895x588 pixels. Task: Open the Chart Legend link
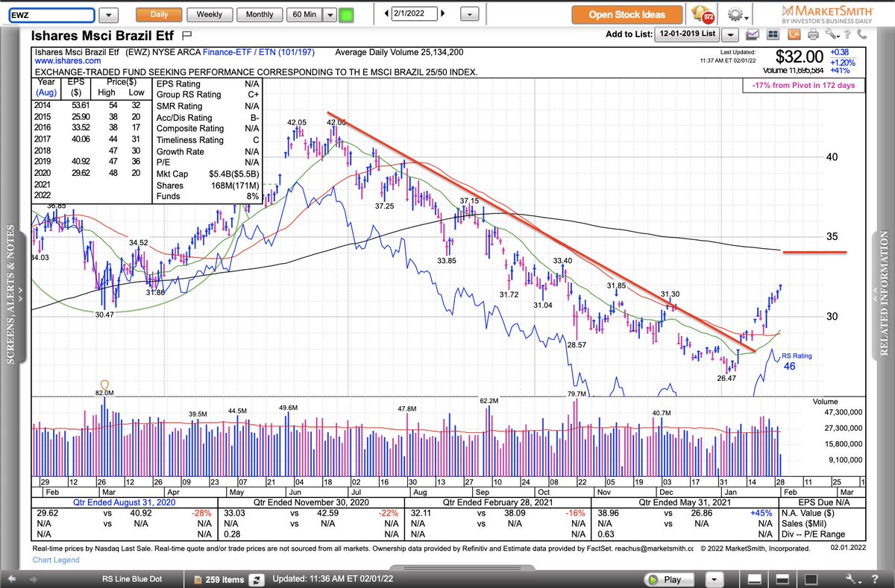pos(57,560)
